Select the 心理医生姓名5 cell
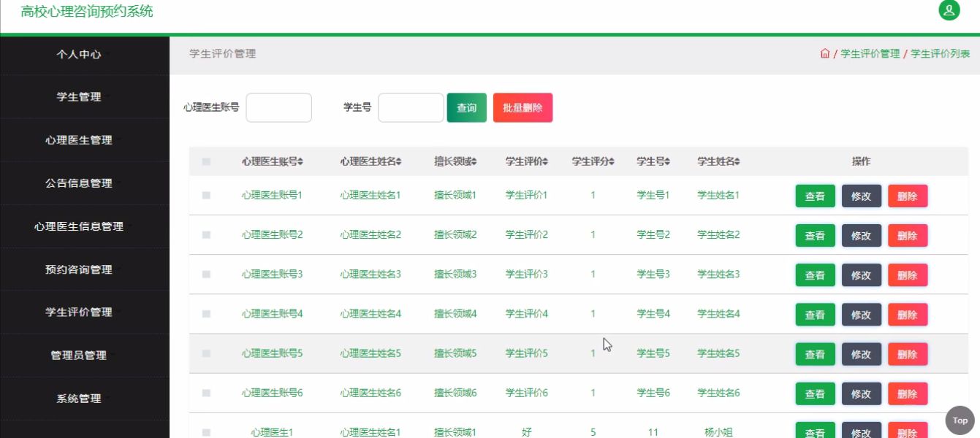 click(x=371, y=353)
